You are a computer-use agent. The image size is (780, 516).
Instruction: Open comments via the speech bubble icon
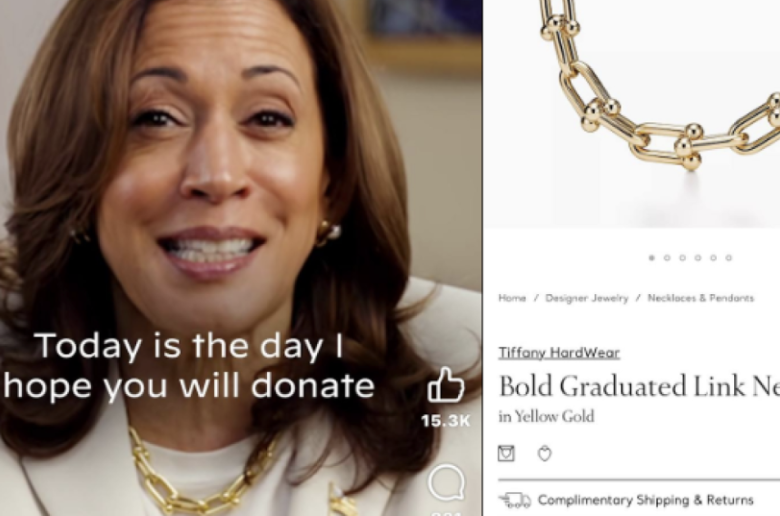coord(446,482)
